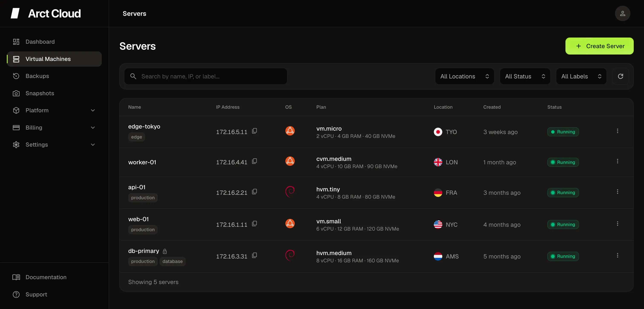Refresh the server list
Screen dimensions: 644x309
point(620,76)
